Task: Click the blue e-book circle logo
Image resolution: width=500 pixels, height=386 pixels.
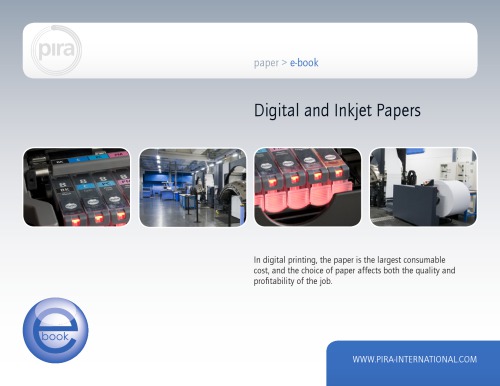Action: click(56, 330)
